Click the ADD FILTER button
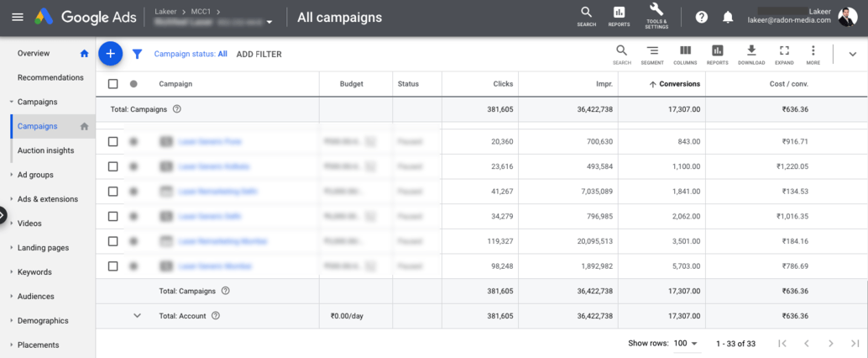Image resolution: width=868 pixels, height=358 pixels. pos(259,55)
